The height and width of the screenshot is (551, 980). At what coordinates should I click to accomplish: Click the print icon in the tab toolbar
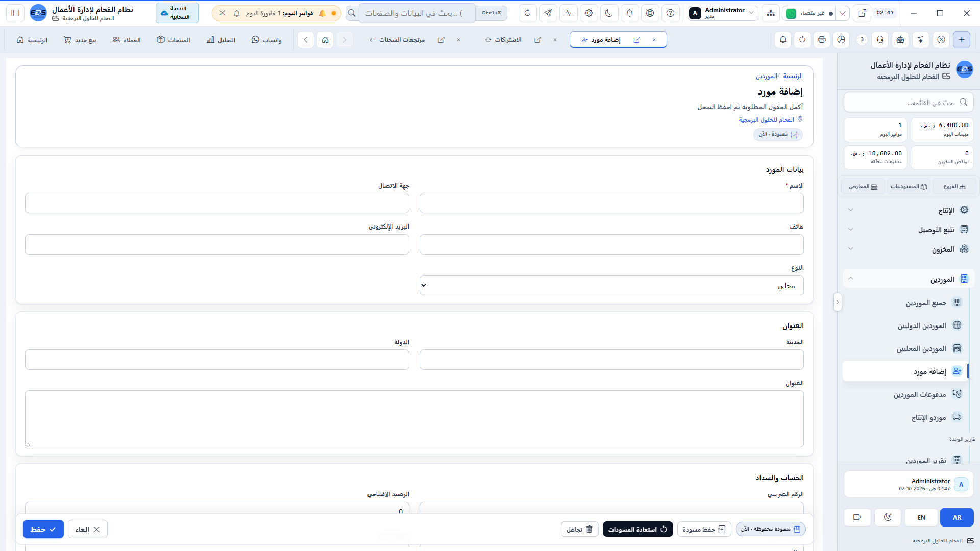click(822, 40)
